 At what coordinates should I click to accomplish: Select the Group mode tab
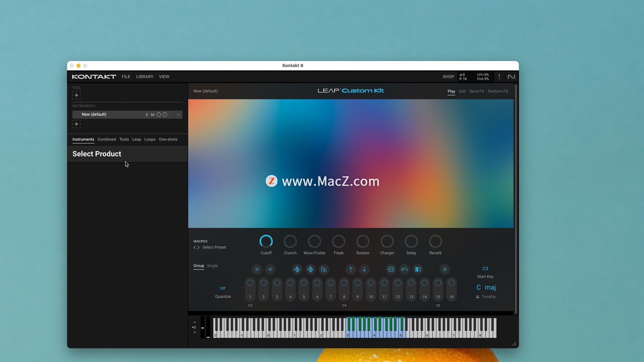pos(199,266)
